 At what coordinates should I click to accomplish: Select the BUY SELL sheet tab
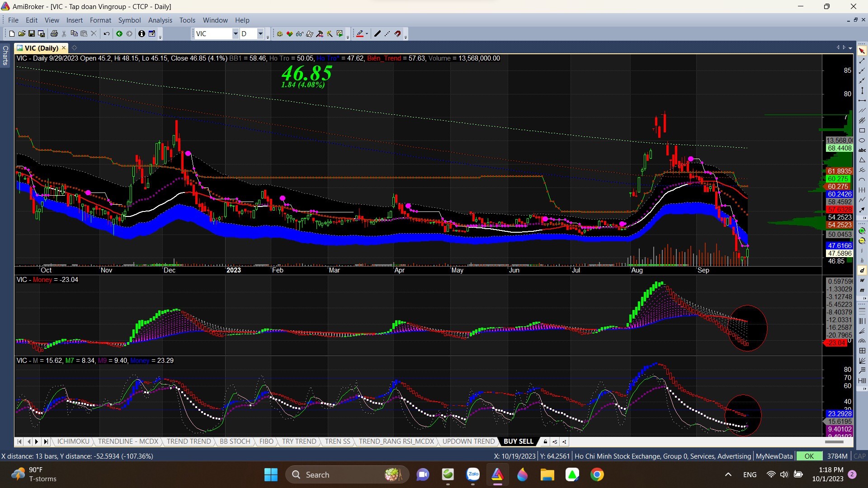point(518,441)
